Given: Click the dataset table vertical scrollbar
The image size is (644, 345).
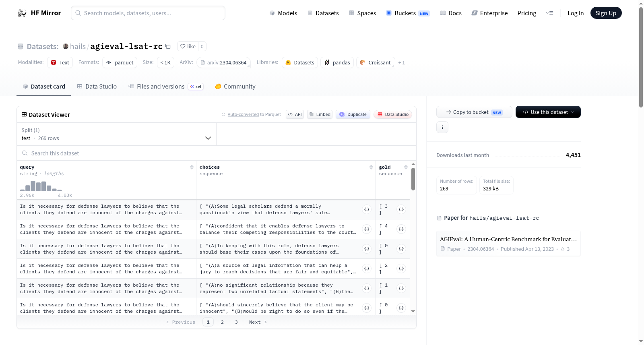Looking at the screenshot, I should click(413, 179).
